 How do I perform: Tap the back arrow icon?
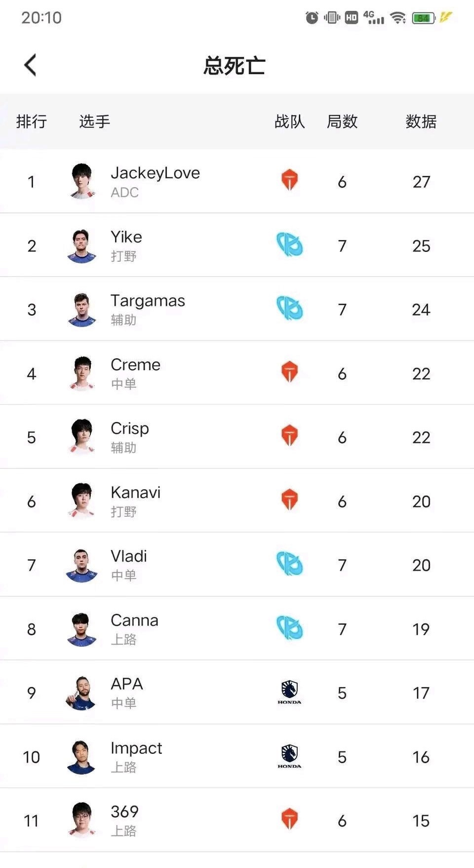point(30,65)
